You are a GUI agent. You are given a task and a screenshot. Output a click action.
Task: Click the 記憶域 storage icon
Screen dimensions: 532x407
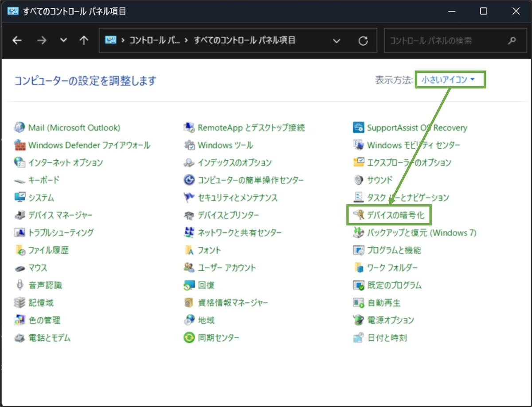point(20,303)
